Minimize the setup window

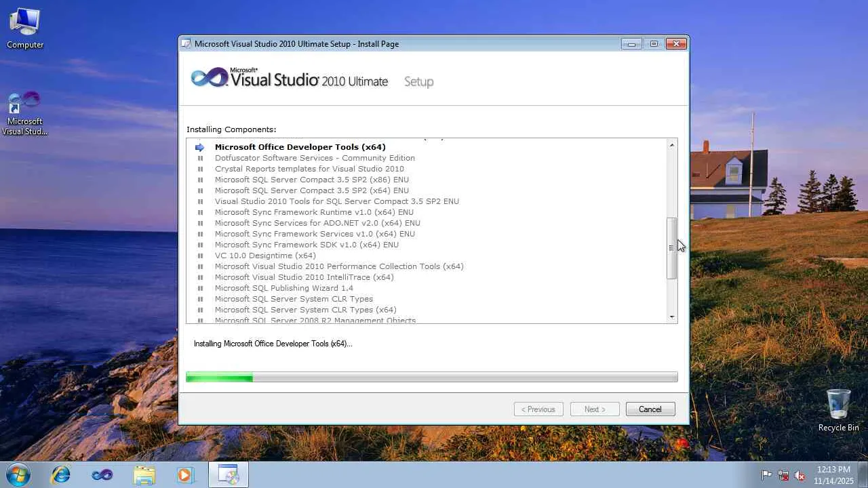tap(631, 44)
